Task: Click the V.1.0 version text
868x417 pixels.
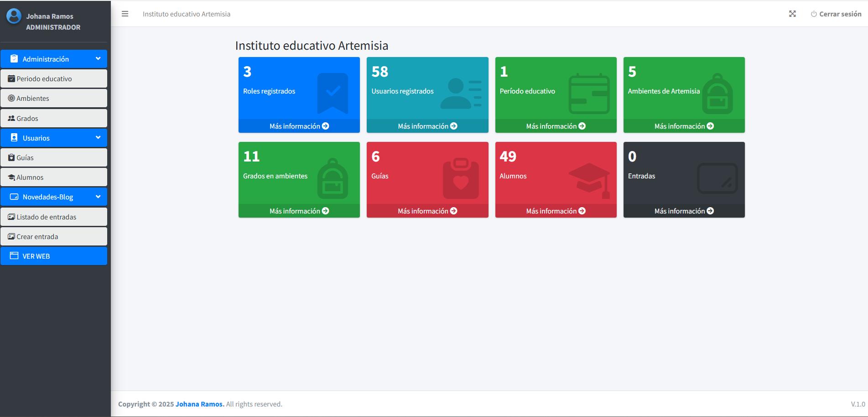Action: click(858, 404)
